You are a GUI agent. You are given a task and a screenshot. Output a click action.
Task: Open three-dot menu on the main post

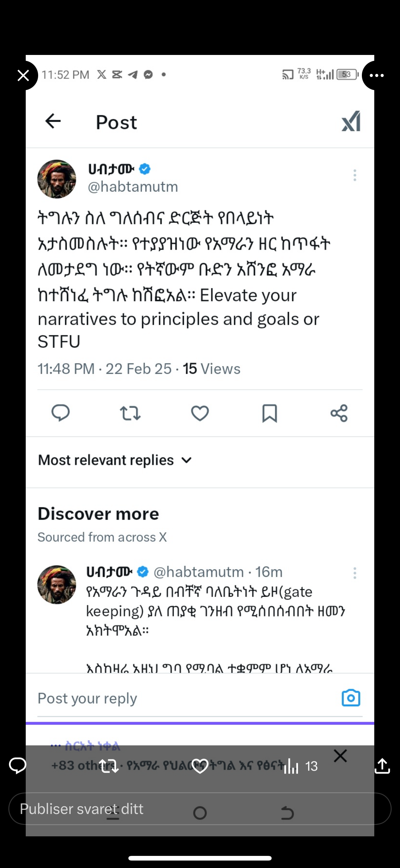click(354, 175)
